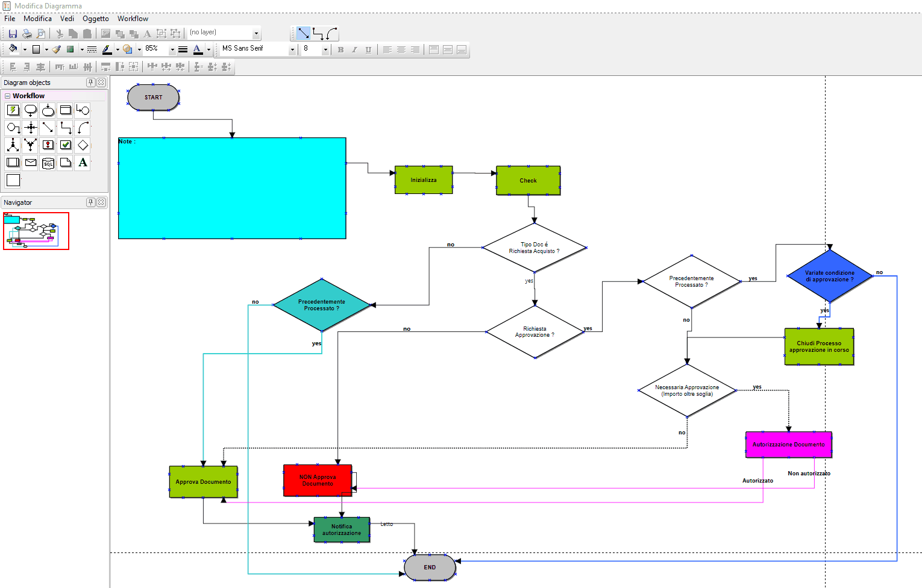Pick the window frame object in palette
The height and width of the screenshot is (588, 922).
tap(66, 110)
